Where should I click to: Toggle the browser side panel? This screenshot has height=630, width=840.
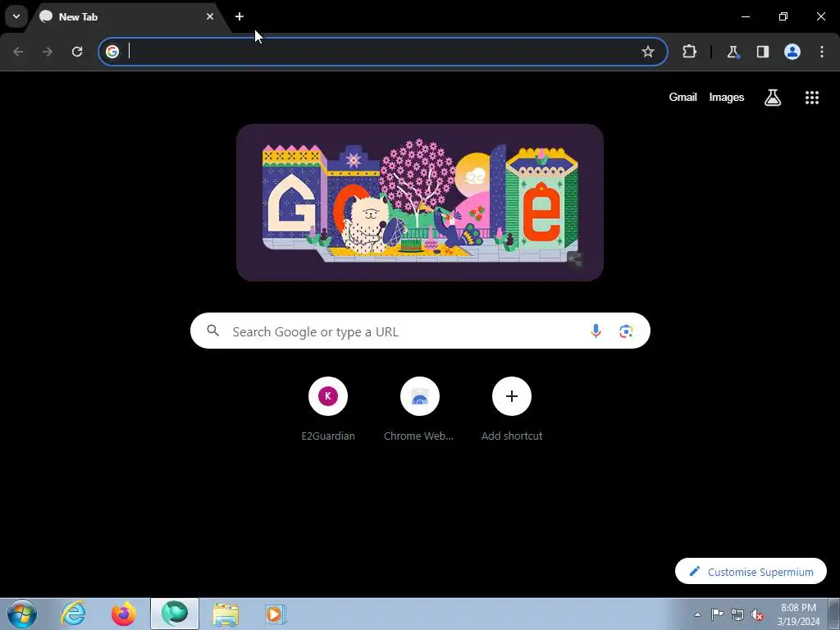click(x=763, y=52)
